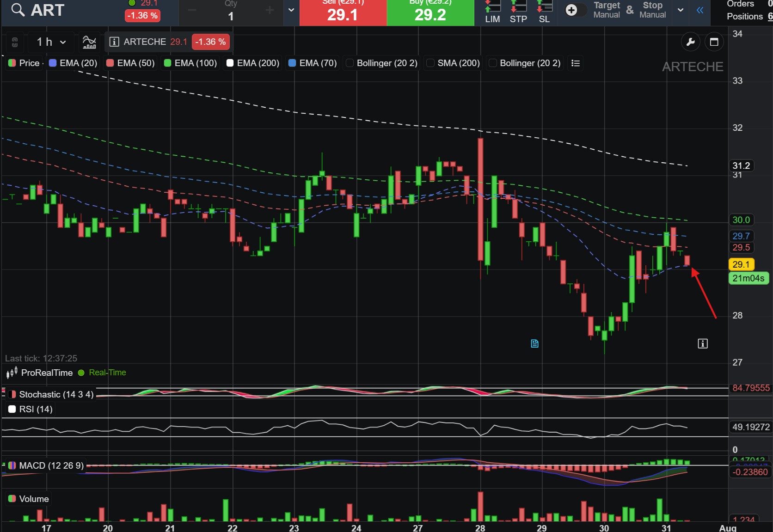Open the ART symbol search magnifier

click(x=18, y=10)
